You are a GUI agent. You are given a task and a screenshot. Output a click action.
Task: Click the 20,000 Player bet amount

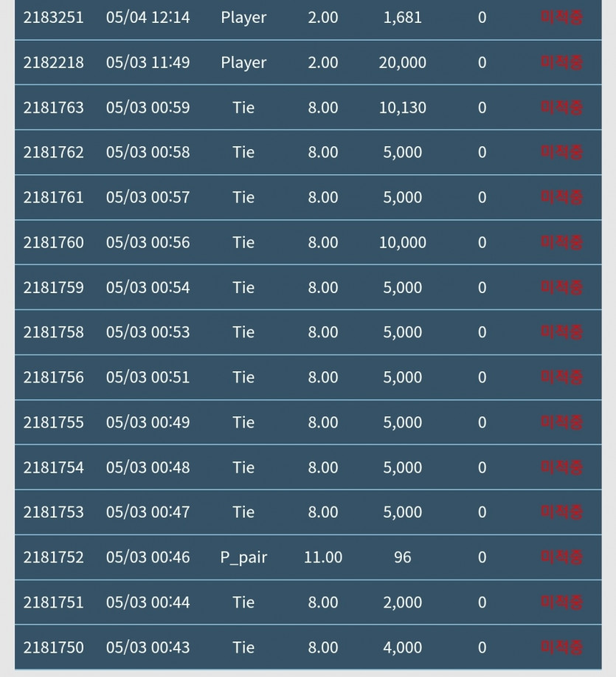pos(403,63)
